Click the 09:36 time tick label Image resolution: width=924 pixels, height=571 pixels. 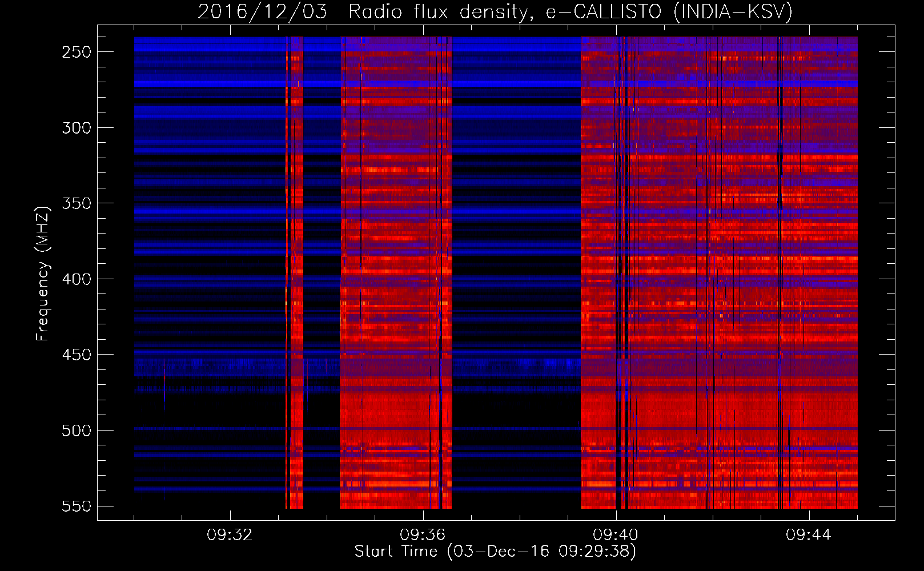tap(423, 535)
